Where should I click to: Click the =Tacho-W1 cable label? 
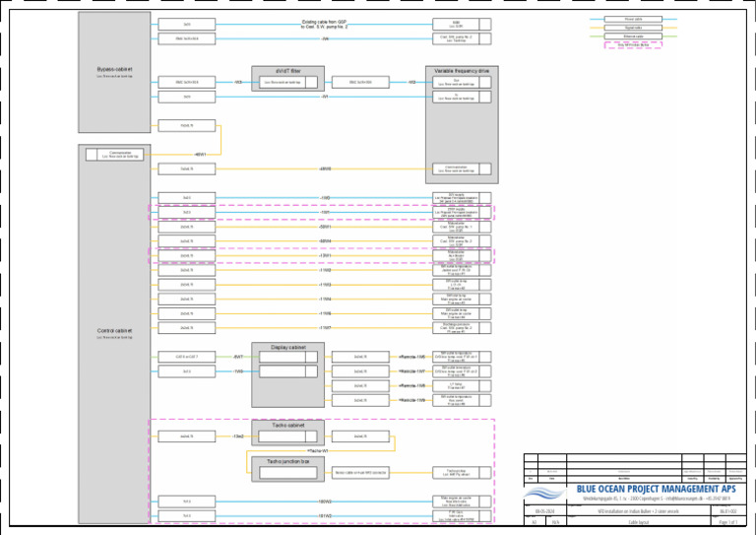(x=317, y=450)
